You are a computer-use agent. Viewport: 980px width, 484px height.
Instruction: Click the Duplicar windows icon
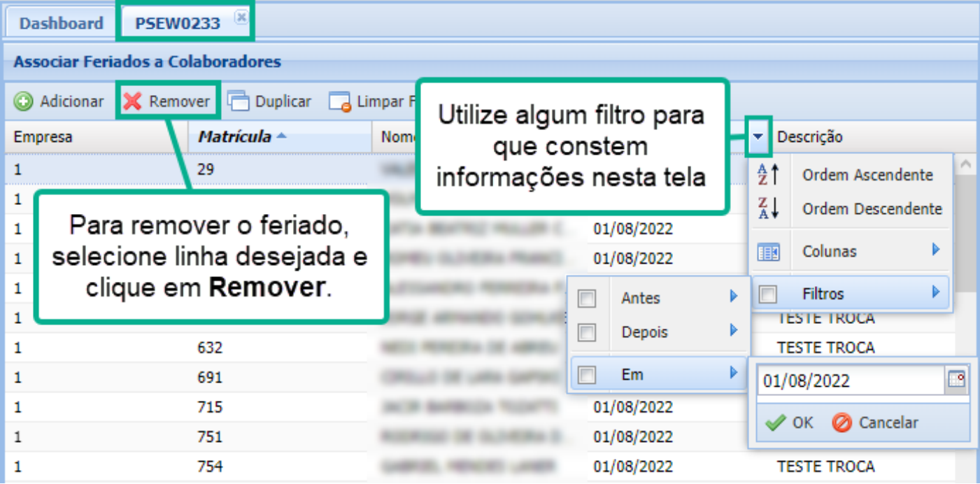(x=238, y=102)
